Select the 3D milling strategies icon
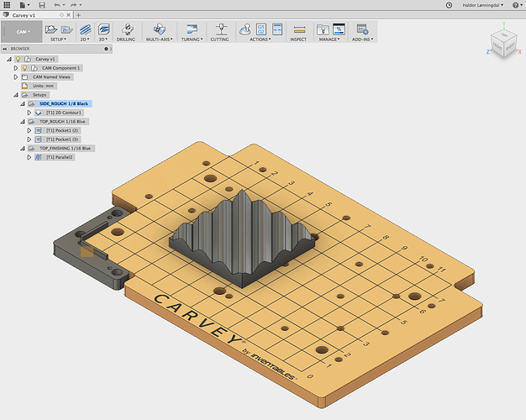Image resolution: width=526 pixels, height=420 pixels. pos(103,29)
